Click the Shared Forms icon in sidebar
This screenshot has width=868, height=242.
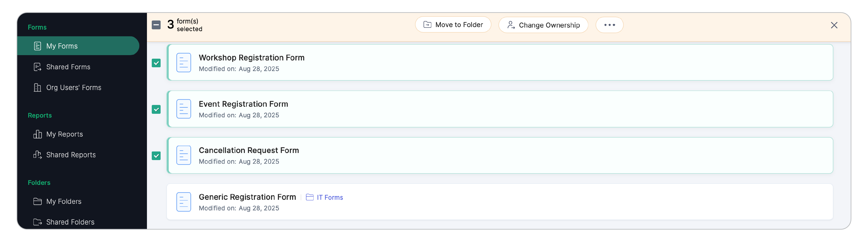pyautogui.click(x=37, y=67)
